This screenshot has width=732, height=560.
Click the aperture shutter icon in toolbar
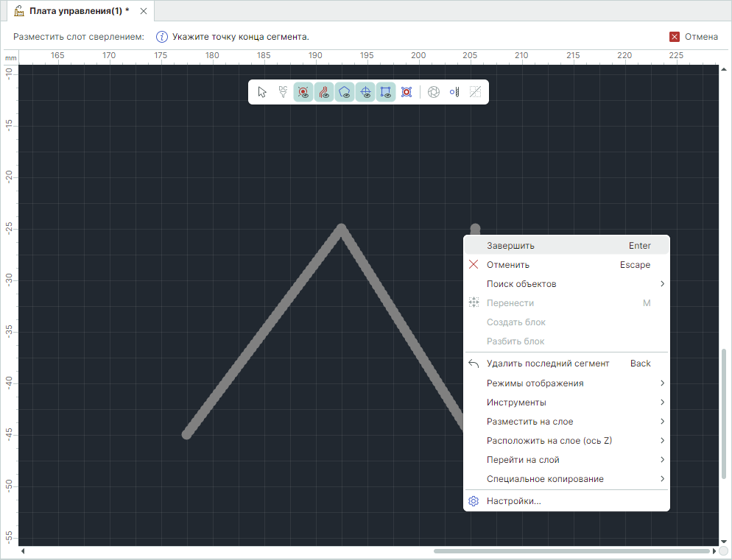(x=434, y=92)
